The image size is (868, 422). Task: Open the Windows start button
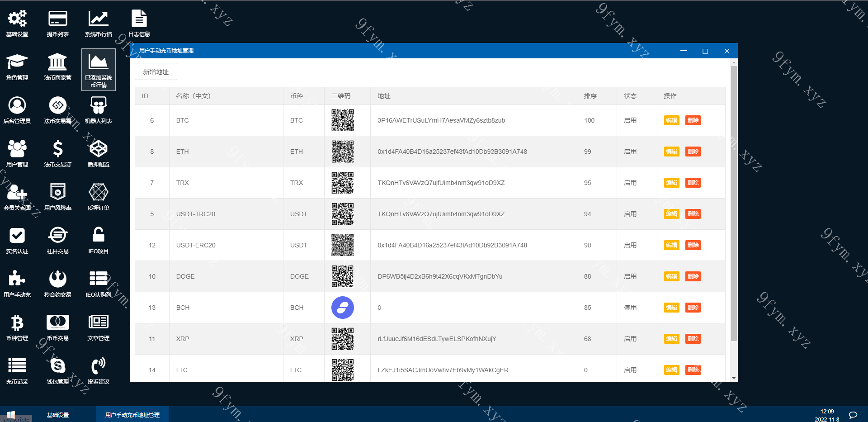click(11, 415)
